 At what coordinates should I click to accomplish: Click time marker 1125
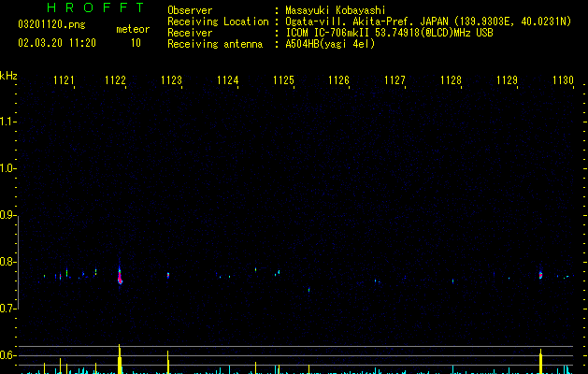click(283, 80)
